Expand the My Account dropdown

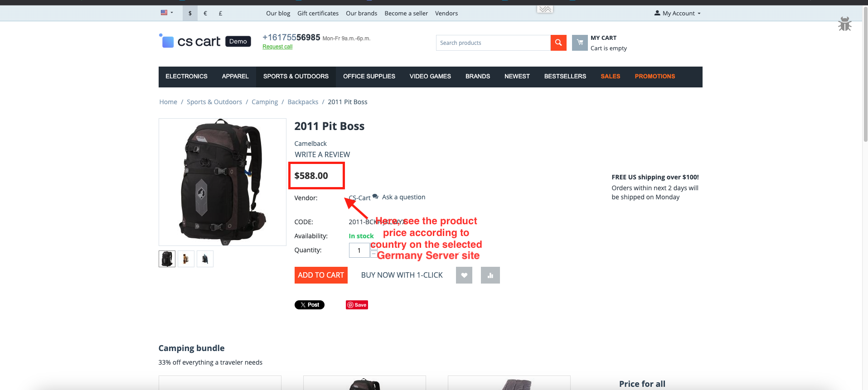click(678, 13)
